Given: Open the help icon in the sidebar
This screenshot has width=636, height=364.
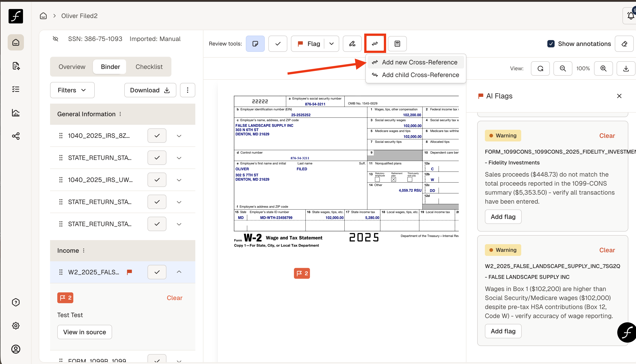Looking at the screenshot, I should coord(16,302).
